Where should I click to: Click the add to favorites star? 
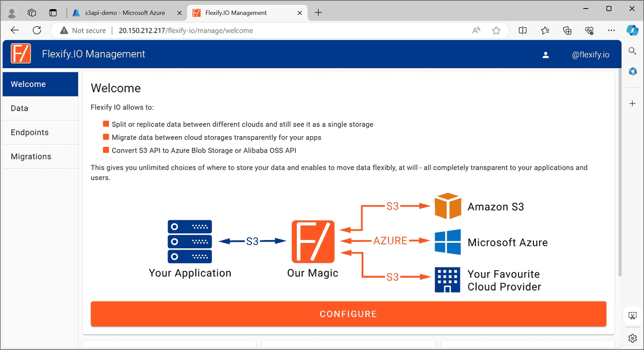496,31
